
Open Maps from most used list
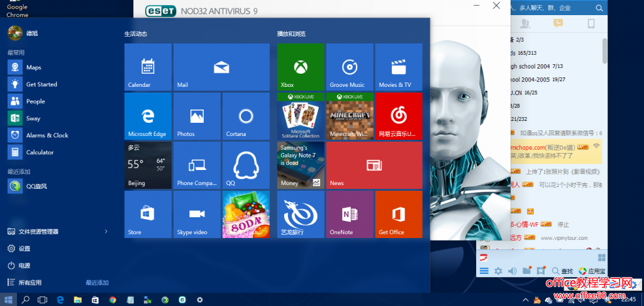click(x=57, y=67)
